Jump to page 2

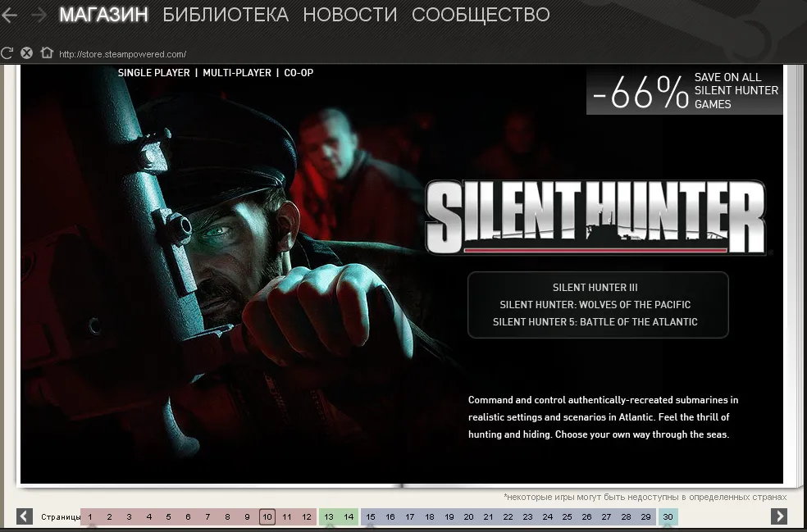109,516
